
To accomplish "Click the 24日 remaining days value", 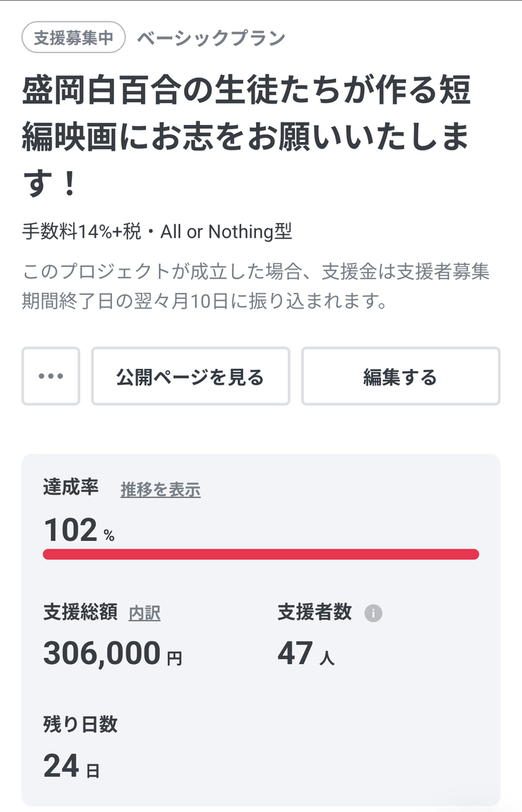I will (x=71, y=766).
